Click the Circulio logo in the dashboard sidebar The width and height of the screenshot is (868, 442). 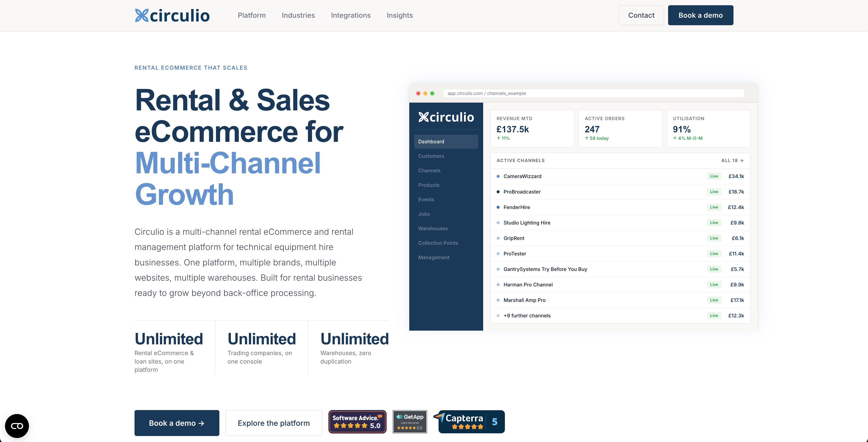click(446, 117)
